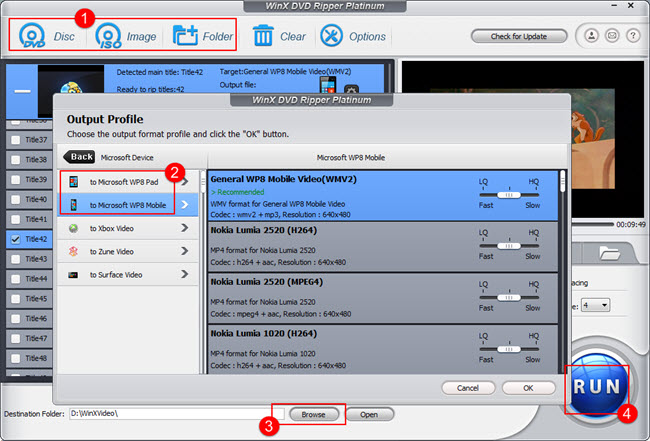This screenshot has width=650, height=441.
Task: Click the Surface Video icon
Action: (x=73, y=275)
